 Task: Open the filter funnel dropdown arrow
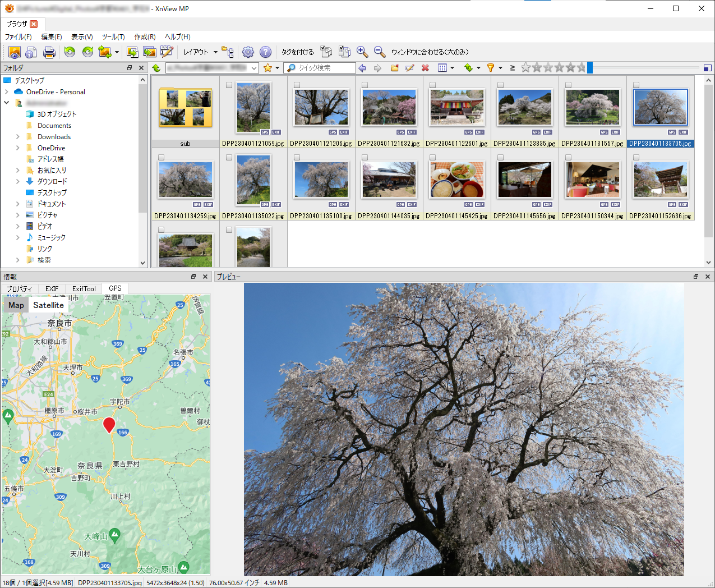(500, 68)
